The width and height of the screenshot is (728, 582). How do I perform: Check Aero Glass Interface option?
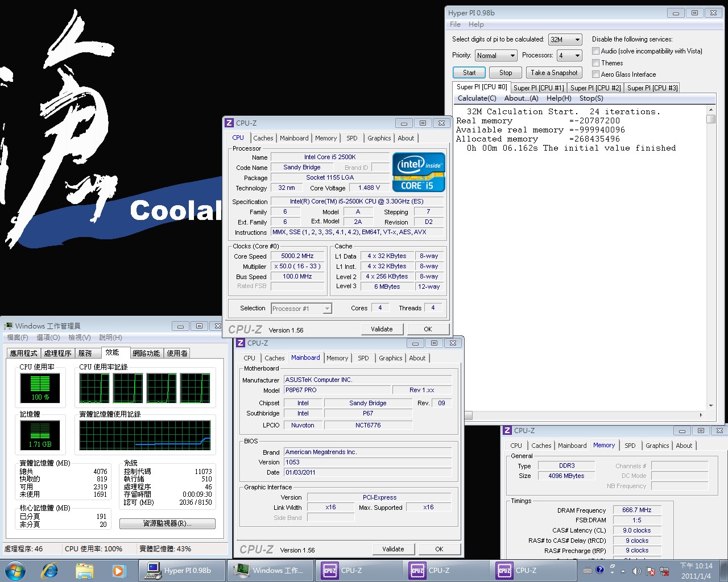tap(596, 74)
